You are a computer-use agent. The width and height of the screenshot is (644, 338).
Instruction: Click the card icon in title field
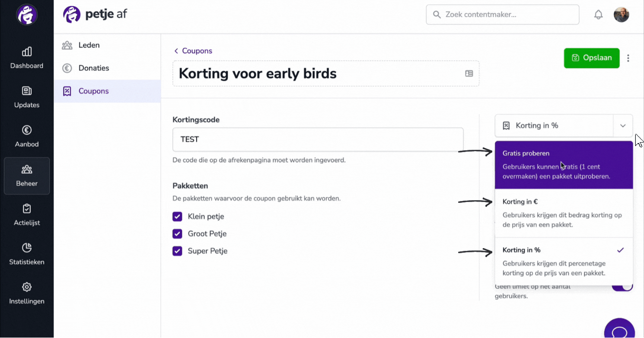(x=469, y=73)
